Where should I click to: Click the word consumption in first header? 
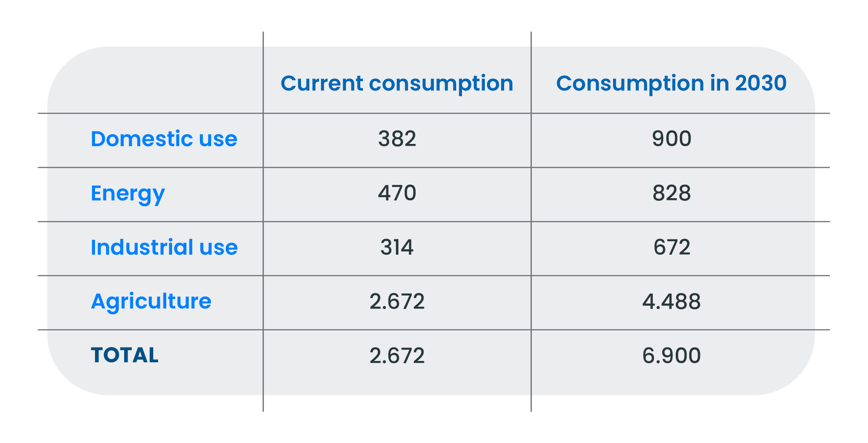click(441, 84)
